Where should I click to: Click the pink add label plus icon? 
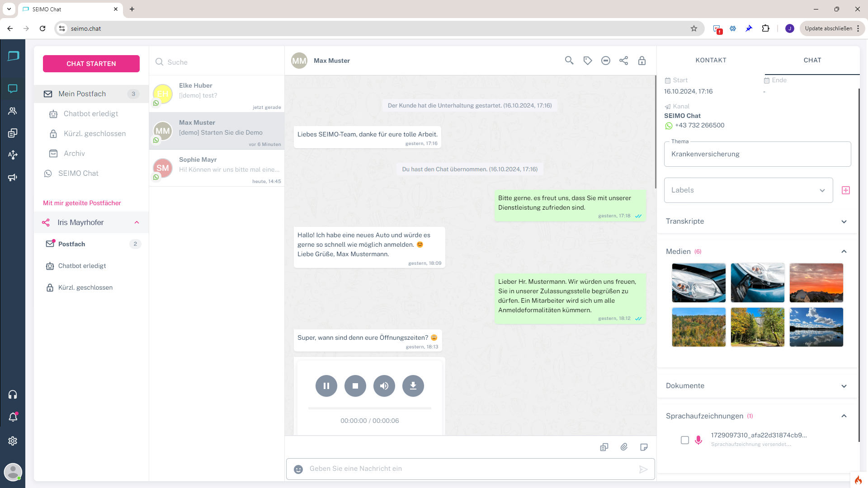point(846,190)
